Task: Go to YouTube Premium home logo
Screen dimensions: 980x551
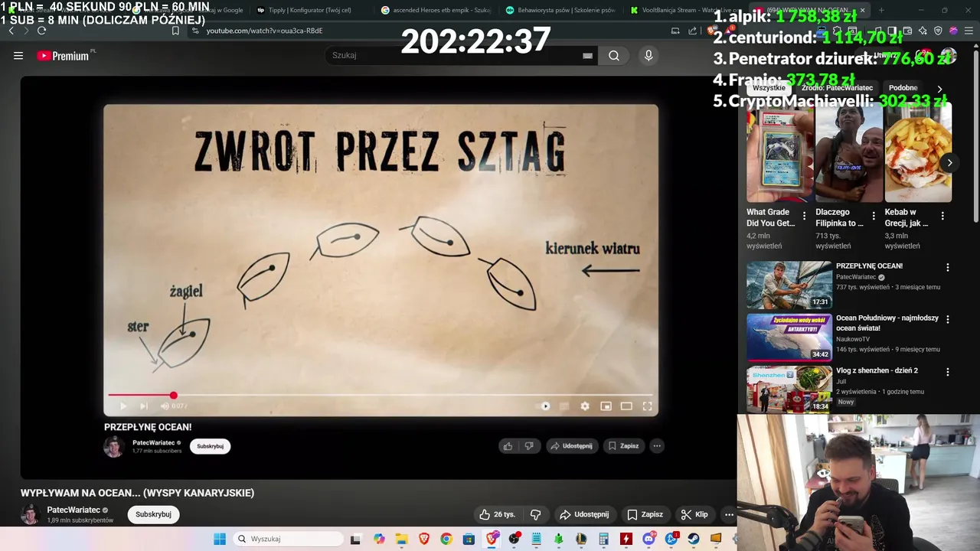Action: coord(63,55)
